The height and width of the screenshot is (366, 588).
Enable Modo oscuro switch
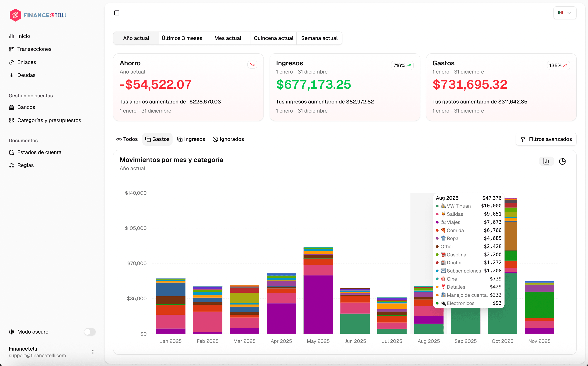pyautogui.click(x=90, y=332)
